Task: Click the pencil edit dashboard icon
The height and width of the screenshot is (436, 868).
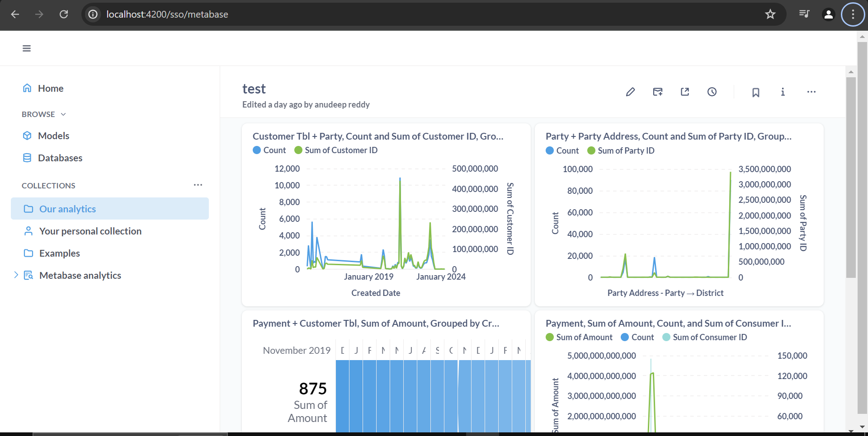Action: [630, 92]
